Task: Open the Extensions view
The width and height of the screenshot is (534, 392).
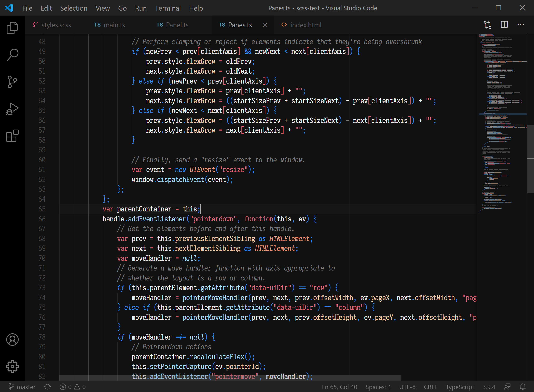Action: coord(12,136)
